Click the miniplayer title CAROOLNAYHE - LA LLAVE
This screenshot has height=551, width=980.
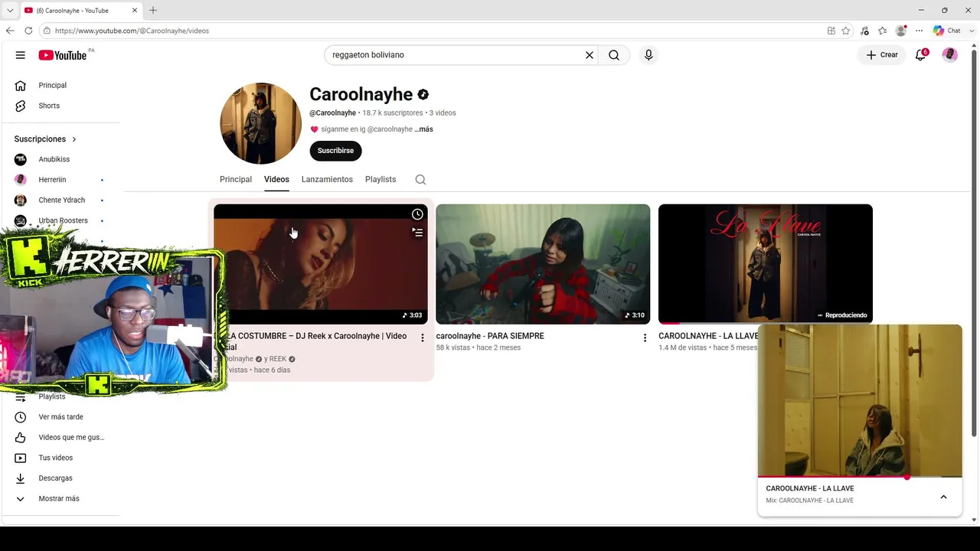click(810, 488)
